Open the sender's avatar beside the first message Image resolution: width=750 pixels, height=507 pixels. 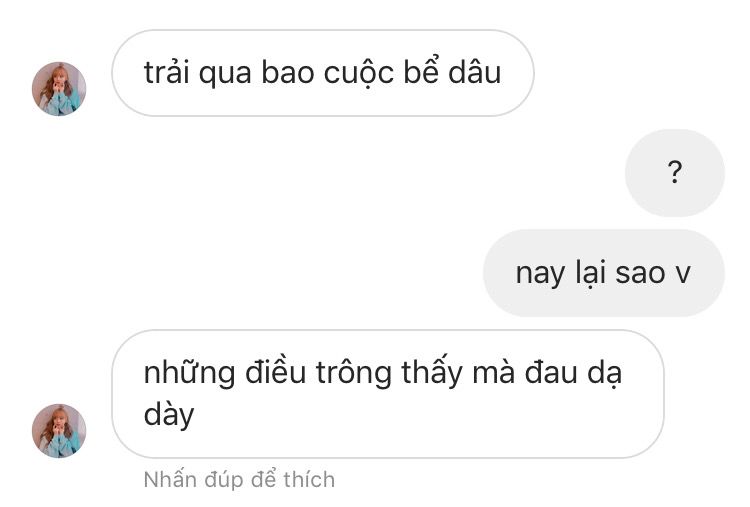(59, 89)
